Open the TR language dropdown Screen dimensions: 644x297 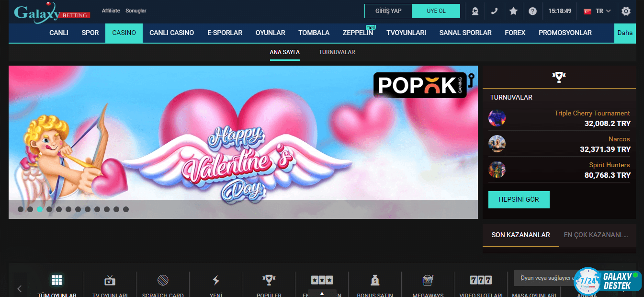coord(597,11)
